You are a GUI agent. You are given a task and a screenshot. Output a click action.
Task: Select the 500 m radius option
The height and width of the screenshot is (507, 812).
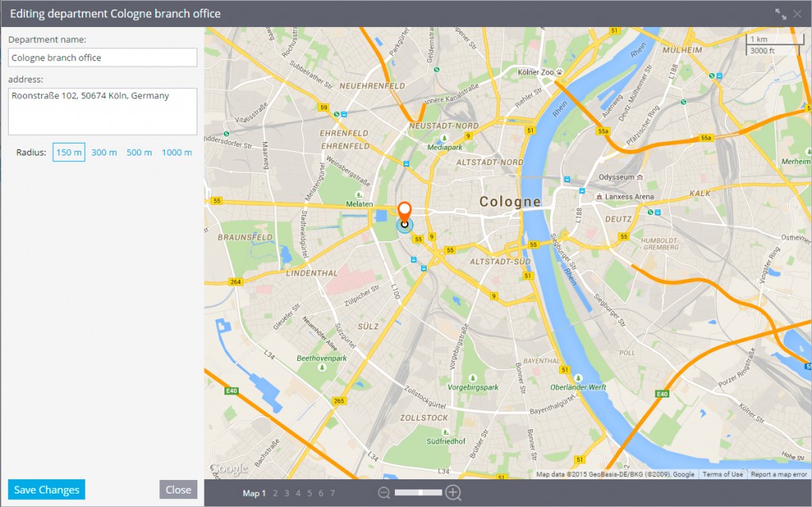pos(140,152)
